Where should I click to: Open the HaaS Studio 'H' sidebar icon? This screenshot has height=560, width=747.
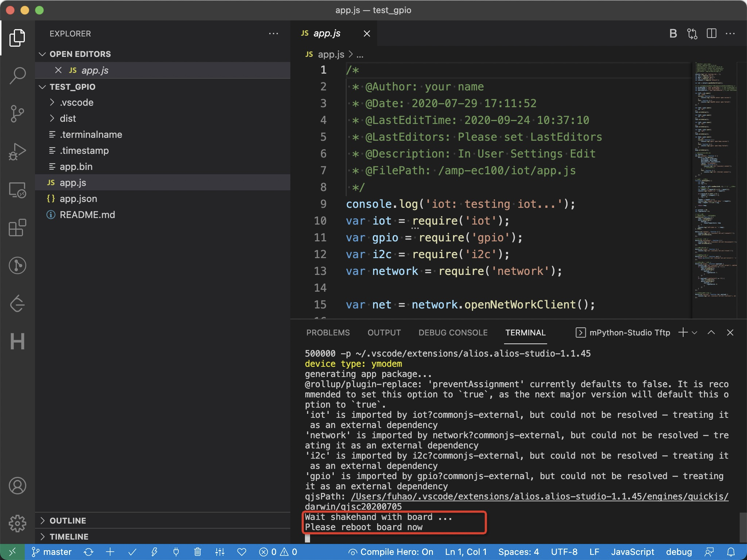[x=17, y=341]
